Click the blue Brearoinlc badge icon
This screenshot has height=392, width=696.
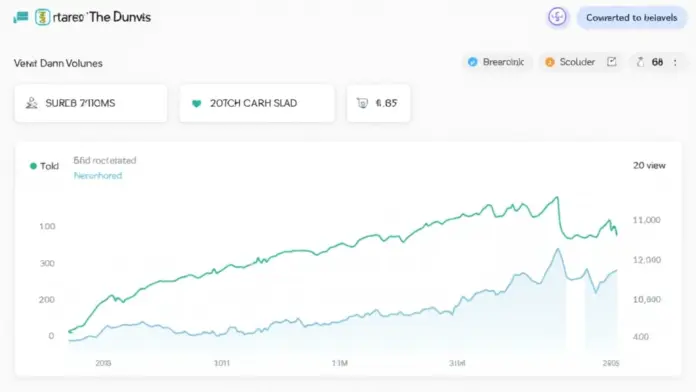pyautogui.click(x=473, y=62)
